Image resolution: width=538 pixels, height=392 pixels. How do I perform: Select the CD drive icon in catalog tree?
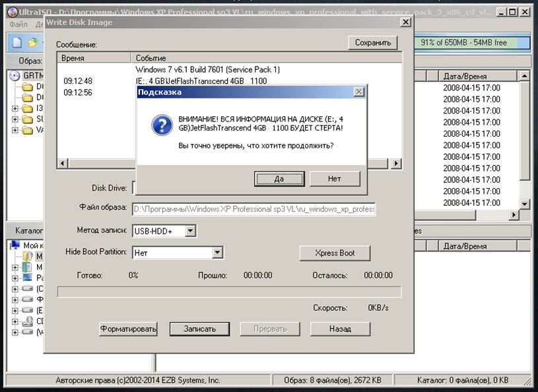click(27, 321)
